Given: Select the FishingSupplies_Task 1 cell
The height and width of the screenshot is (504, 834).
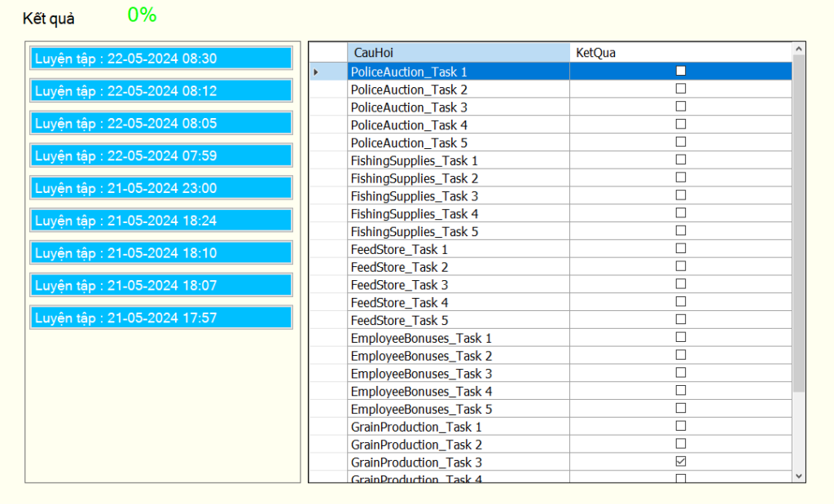Looking at the screenshot, I should (458, 160).
